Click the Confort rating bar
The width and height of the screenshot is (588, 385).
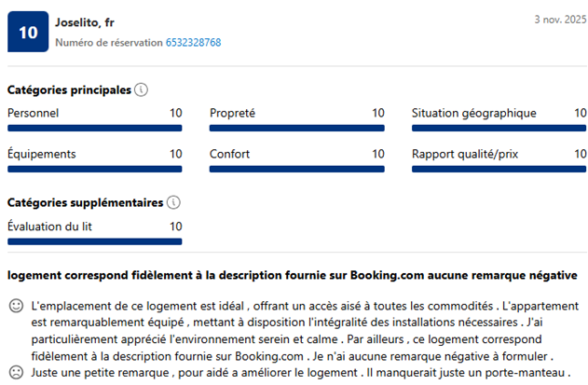point(296,169)
